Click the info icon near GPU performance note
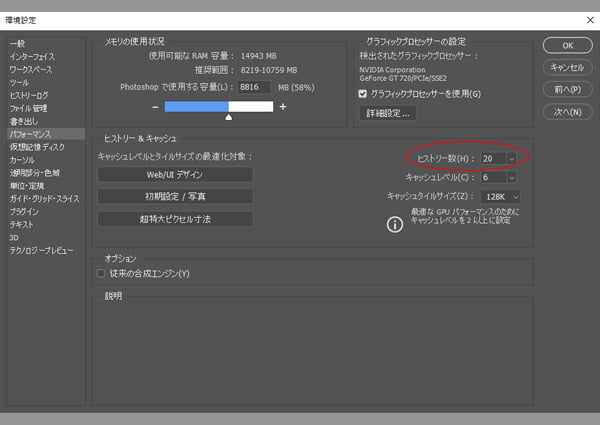 point(394,225)
